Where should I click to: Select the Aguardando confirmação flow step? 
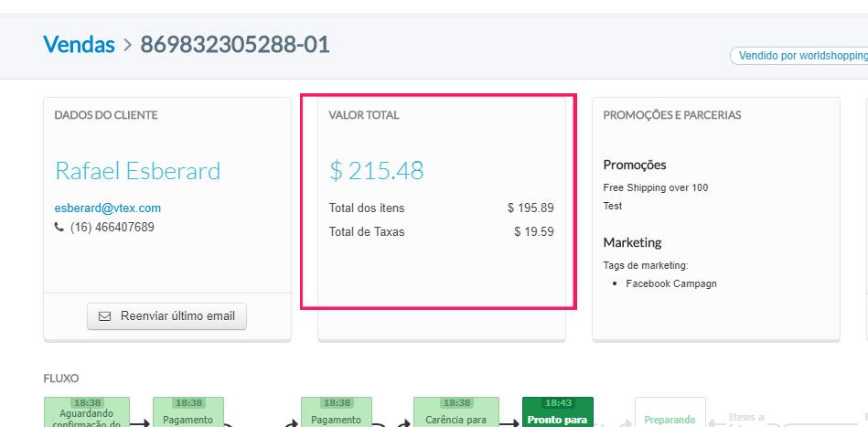point(87,412)
